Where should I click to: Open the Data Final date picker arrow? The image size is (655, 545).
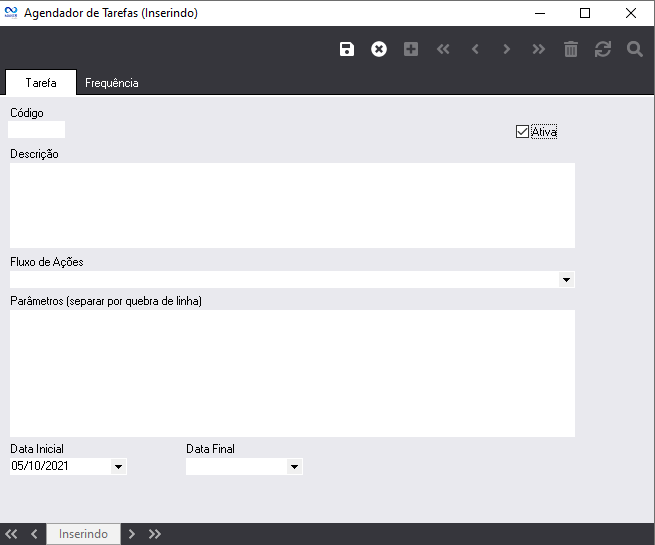coord(294,466)
